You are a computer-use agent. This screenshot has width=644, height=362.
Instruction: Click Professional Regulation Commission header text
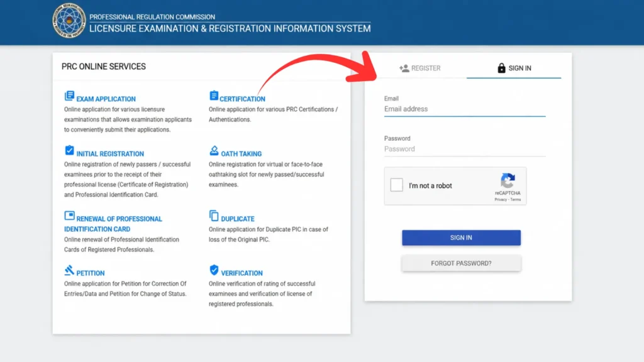tap(152, 17)
